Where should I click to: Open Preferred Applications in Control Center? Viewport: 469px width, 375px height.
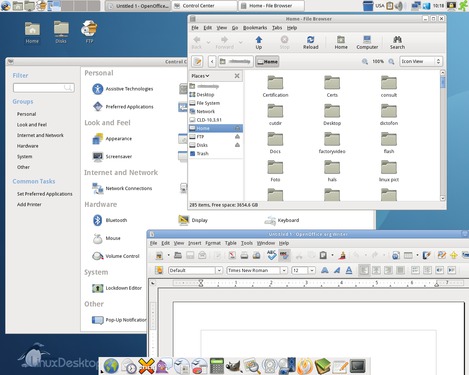[x=123, y=107]
